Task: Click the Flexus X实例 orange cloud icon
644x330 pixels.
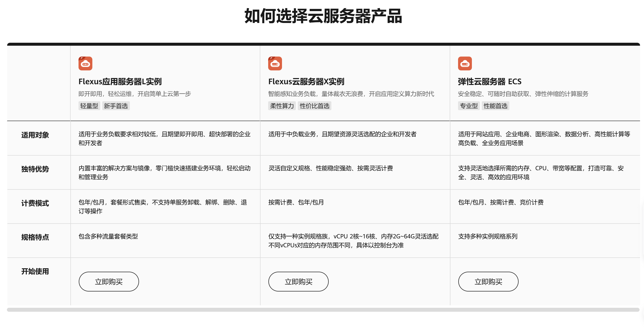Action: [x=275, y=63]
